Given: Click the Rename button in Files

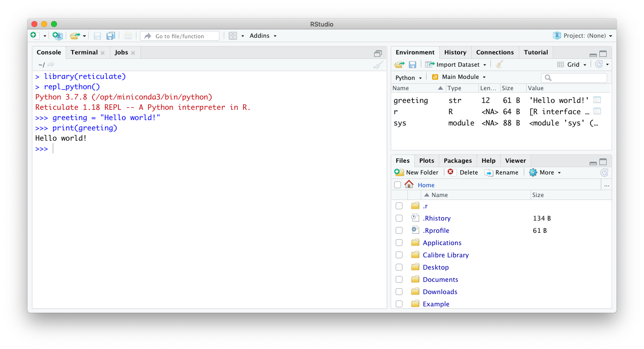Looking at the screenshot, I should pos(502,173).
